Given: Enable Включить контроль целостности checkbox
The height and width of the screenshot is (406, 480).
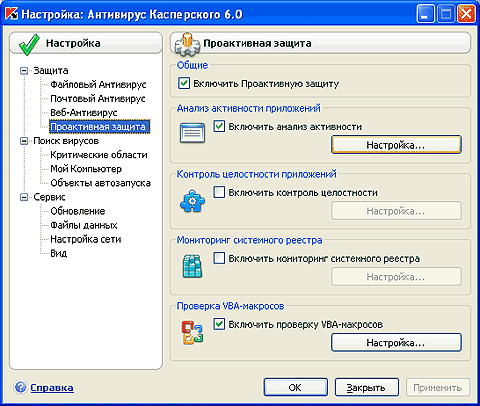Looking at the screenshot, I should 219,192.
